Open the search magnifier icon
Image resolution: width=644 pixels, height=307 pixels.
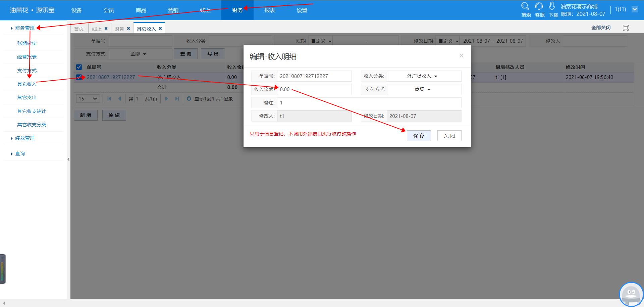point(525,6)
